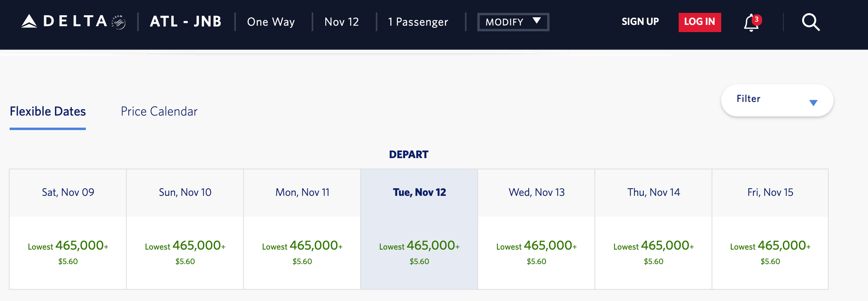The image size is (868, 301).
Task: Select Sat, Nov 09 departure date
Action: [x=68, y=229]
